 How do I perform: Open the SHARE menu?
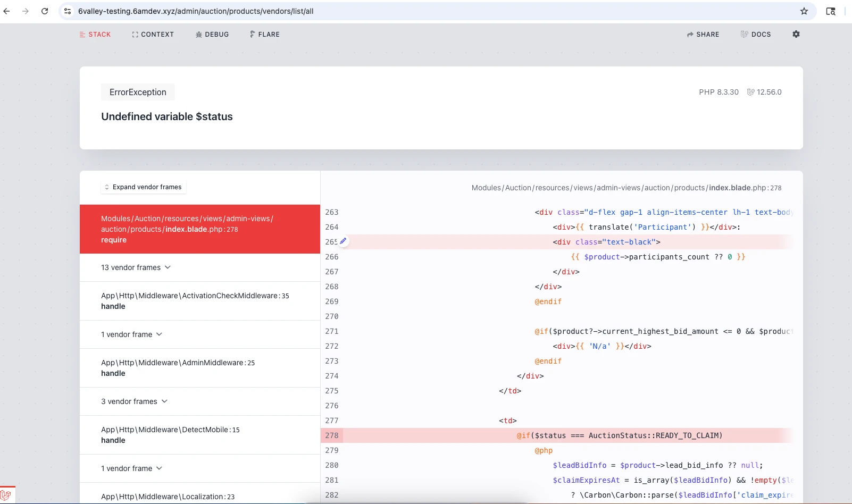703,35
